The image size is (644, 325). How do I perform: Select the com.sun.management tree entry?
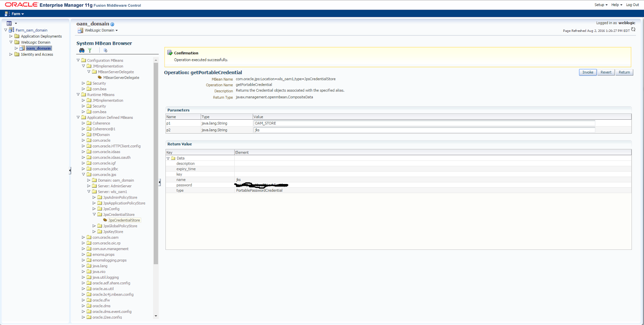[110, 249]
